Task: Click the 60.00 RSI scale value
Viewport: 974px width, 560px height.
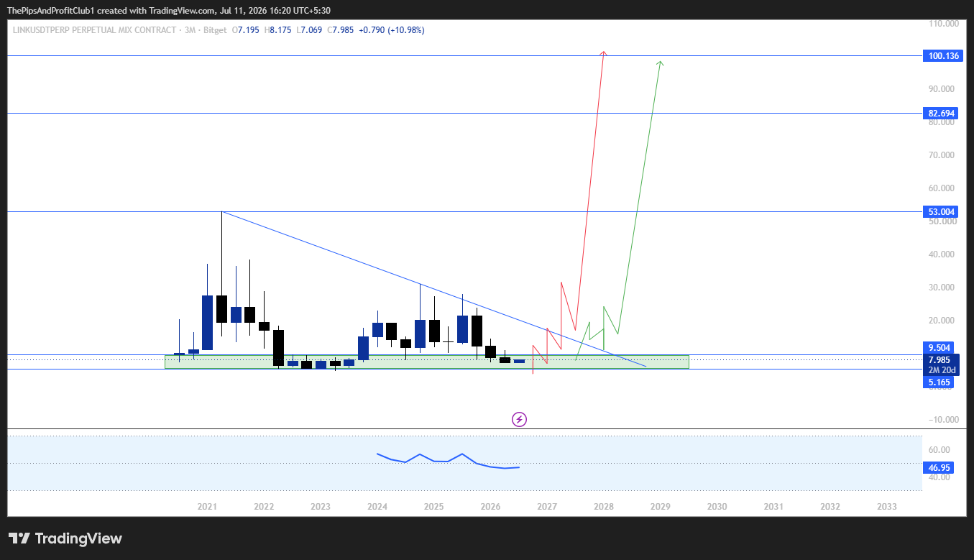Action: point(940,450)
